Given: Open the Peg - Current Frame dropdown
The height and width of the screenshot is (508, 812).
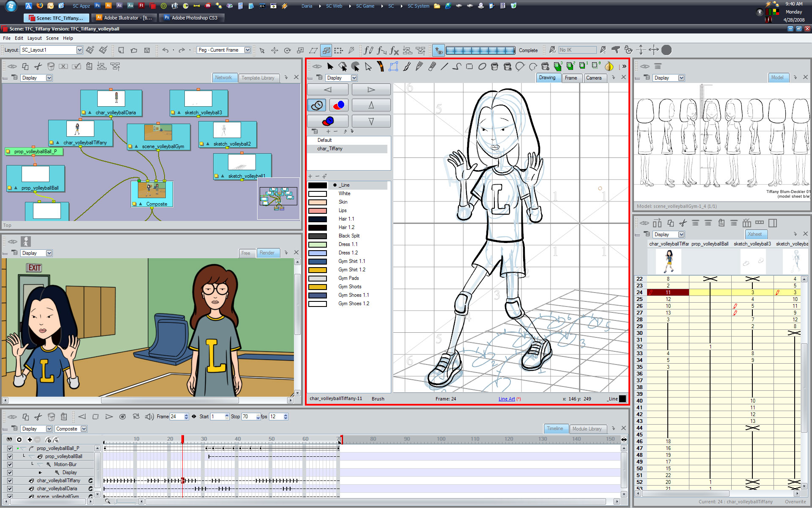Looking at the screenshot, I should click(x=224, y=50).
